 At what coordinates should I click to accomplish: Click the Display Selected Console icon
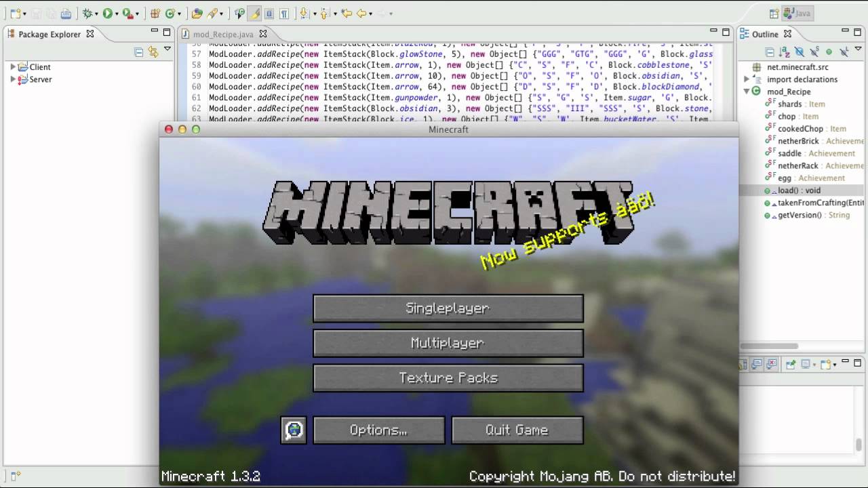point(806,365)
